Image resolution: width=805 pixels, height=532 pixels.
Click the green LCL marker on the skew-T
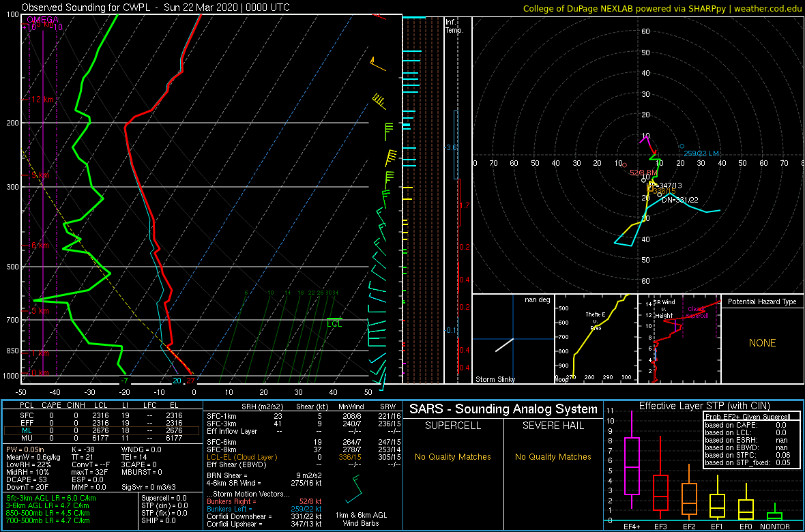click(x=334, y=322)
